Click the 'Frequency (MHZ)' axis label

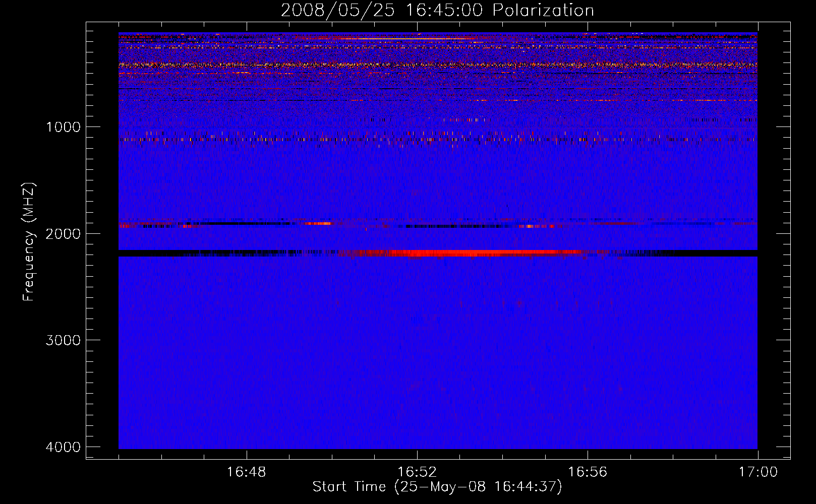coord(29,241)
